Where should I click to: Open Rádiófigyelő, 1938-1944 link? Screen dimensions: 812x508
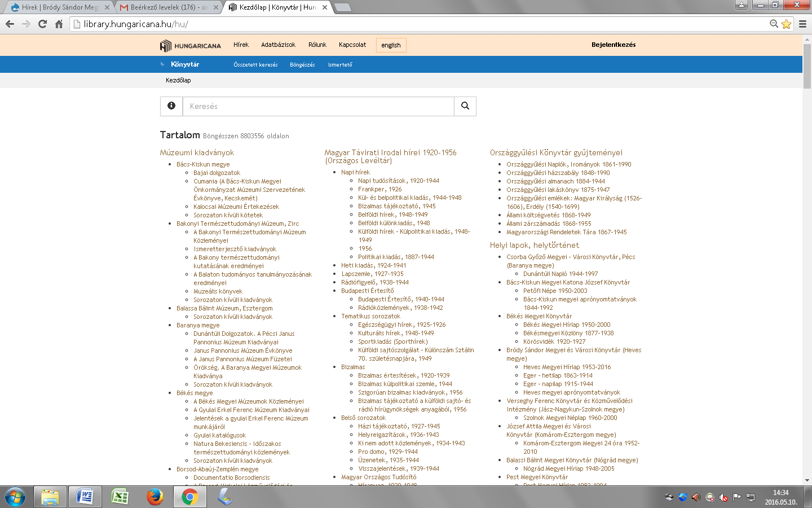[375, 282]
